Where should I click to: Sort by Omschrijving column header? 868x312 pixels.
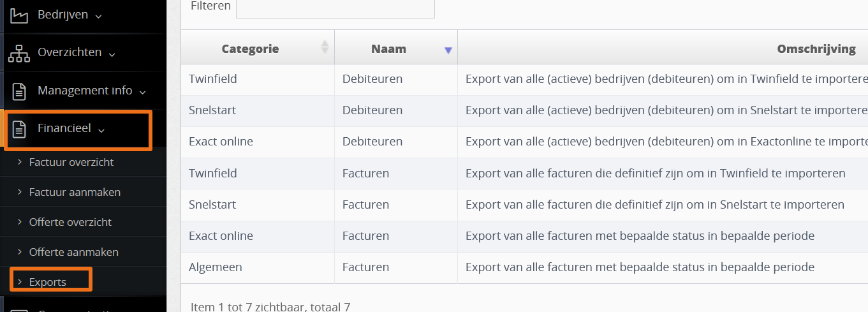(x=816, y=48)
